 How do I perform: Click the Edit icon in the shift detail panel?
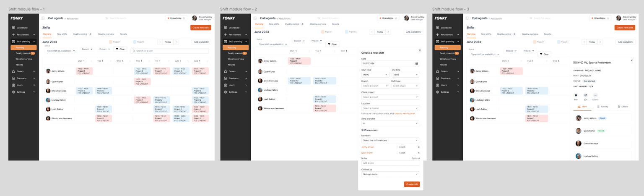(x=585, y=95)
